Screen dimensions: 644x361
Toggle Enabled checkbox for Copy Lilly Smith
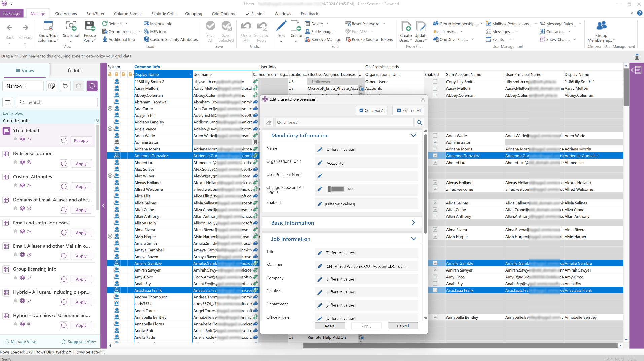[x=435, y=82]
